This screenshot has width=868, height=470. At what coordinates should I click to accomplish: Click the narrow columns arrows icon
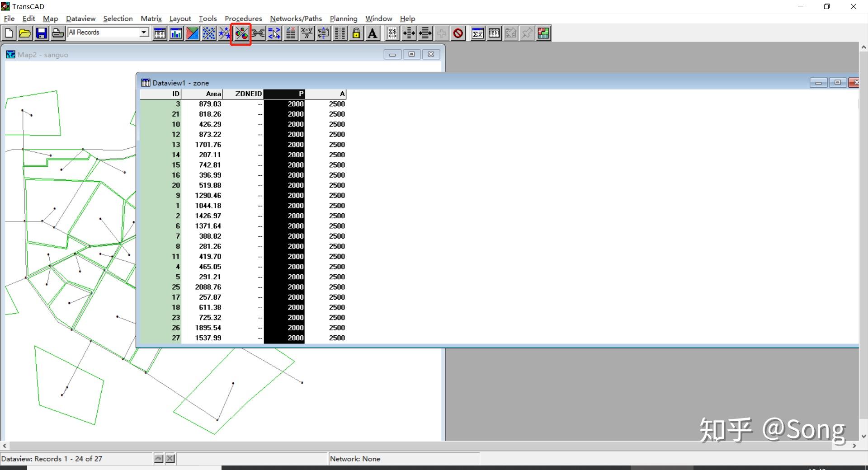pos(409,33)
